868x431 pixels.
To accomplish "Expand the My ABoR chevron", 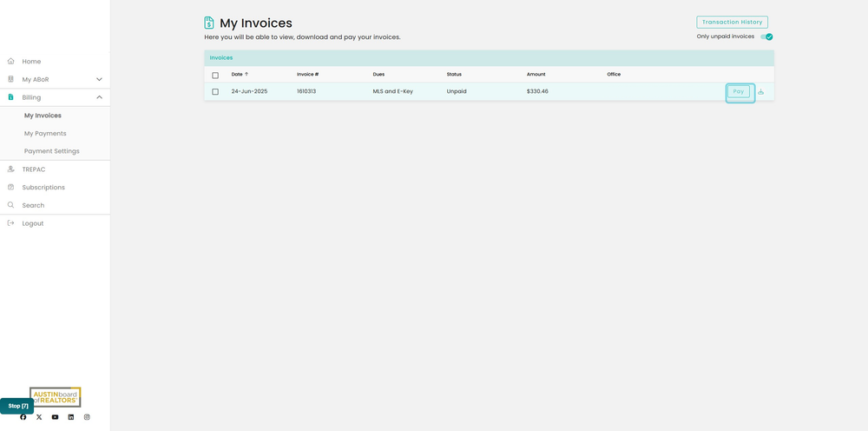I will pos(99,79).
